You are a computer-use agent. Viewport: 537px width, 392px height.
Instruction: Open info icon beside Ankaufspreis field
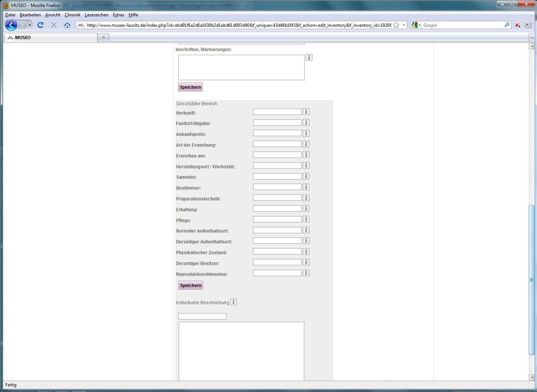click(306, 133)
